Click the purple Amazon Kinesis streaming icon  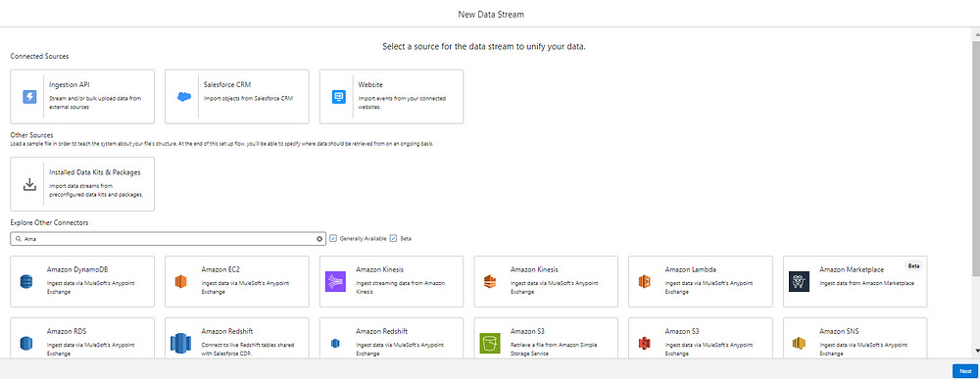tap(335, 282)
